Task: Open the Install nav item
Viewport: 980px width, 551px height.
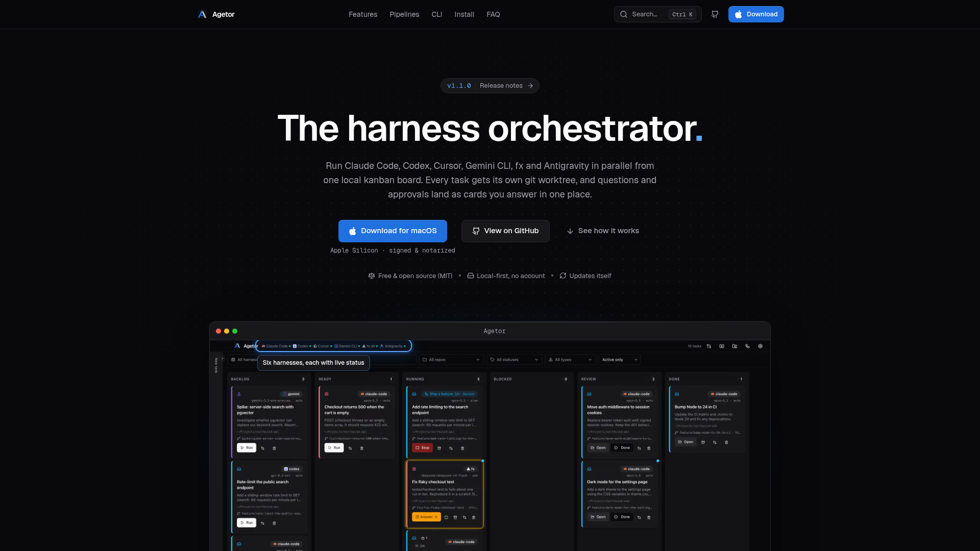Action: click(x=464, y=14)
